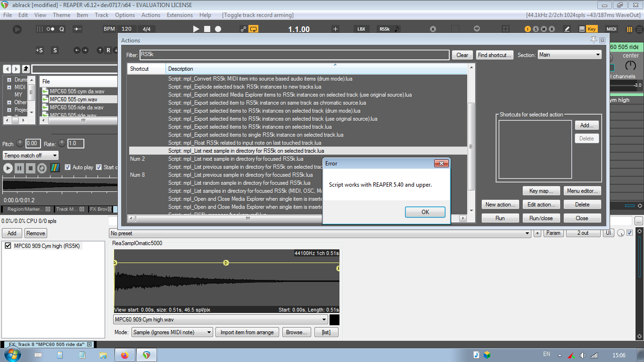Click the round M toolbar icon

pos(544,29)
